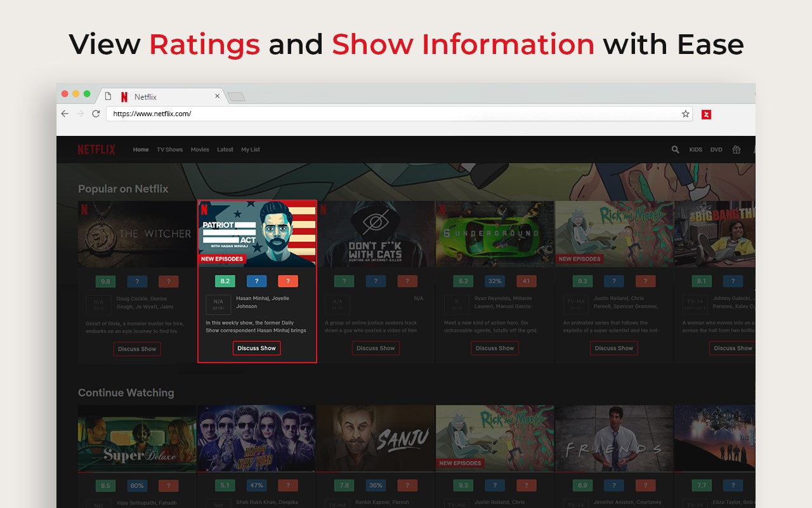Image resolution: width=812 pixels, height=508 pixels.
Task: Click the blue 32% rating badge for 6 Underground
Action: [x=495, y=281]
